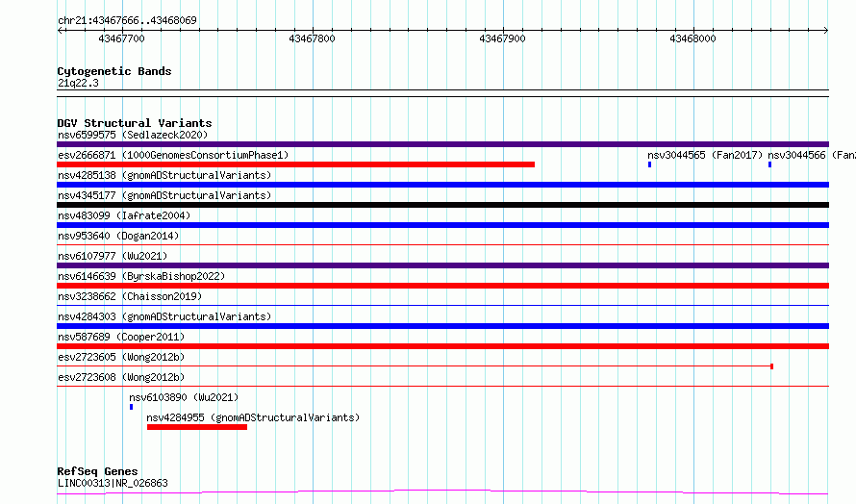Select the purple nsv6599575 variant bar
Image resolution: width=856 pixels, height=504 pixels.
tap(442, 144)
